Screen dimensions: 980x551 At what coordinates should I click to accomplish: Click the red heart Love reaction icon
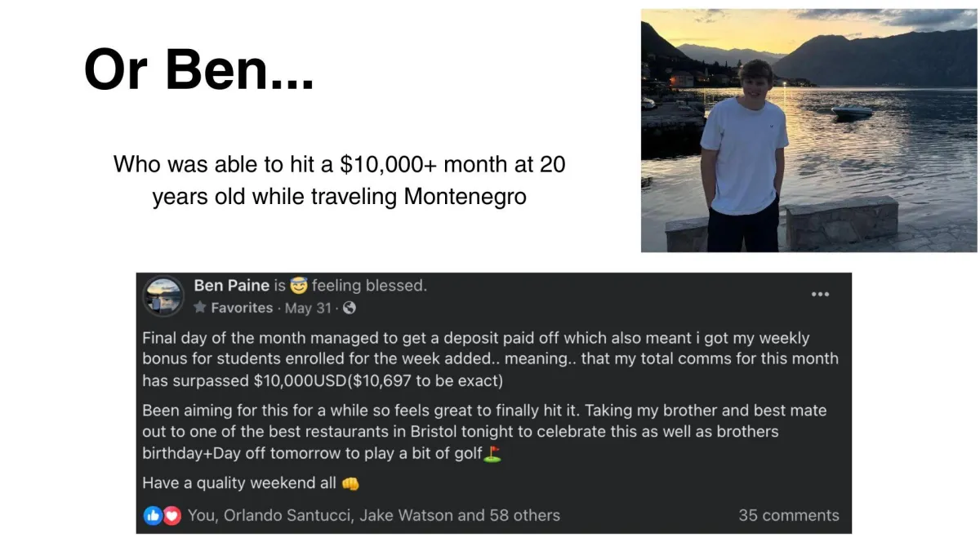click(x=171, y=515)
